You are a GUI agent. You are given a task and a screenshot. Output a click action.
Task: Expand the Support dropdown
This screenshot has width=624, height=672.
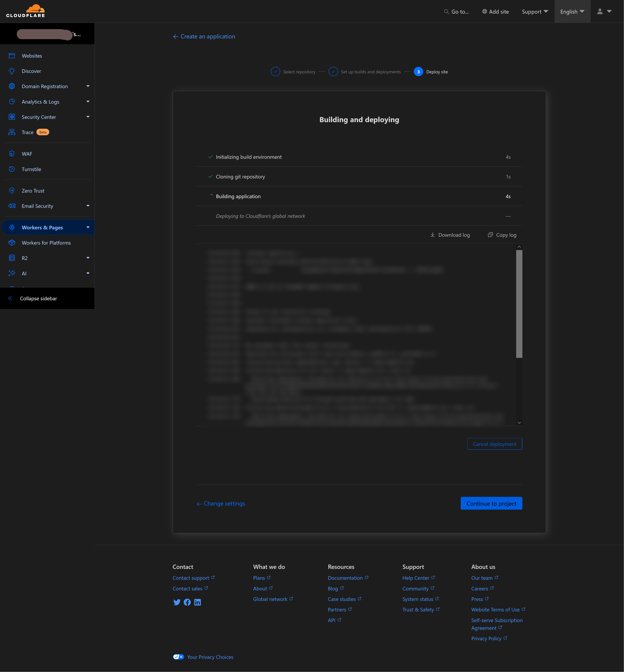click(535, 11)
